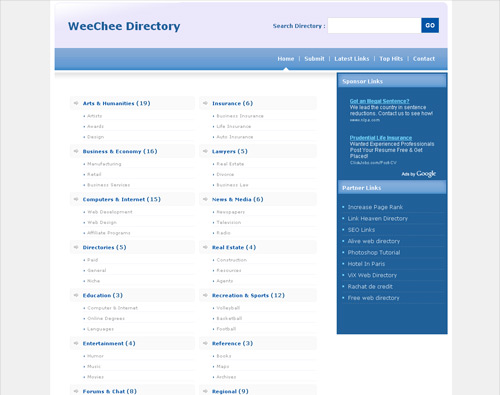
Task: Open the Prudential Life Insurance ad link
Action: point(381,138)
